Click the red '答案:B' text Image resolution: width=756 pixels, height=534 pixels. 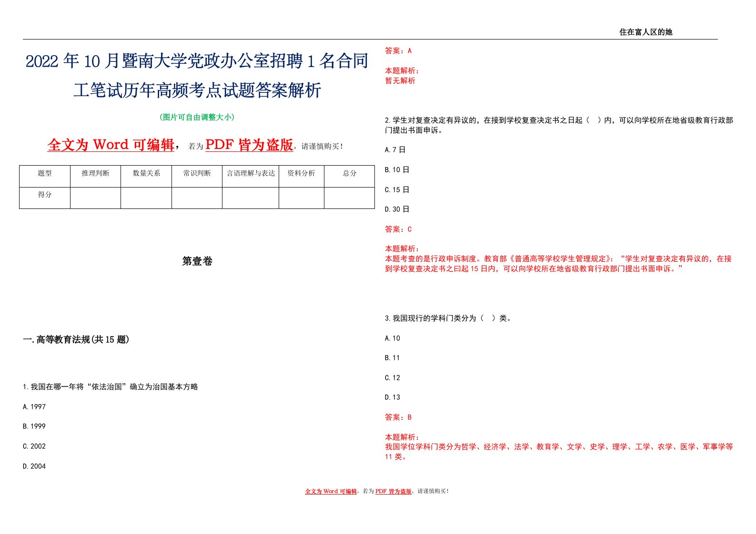coord(398,417)
